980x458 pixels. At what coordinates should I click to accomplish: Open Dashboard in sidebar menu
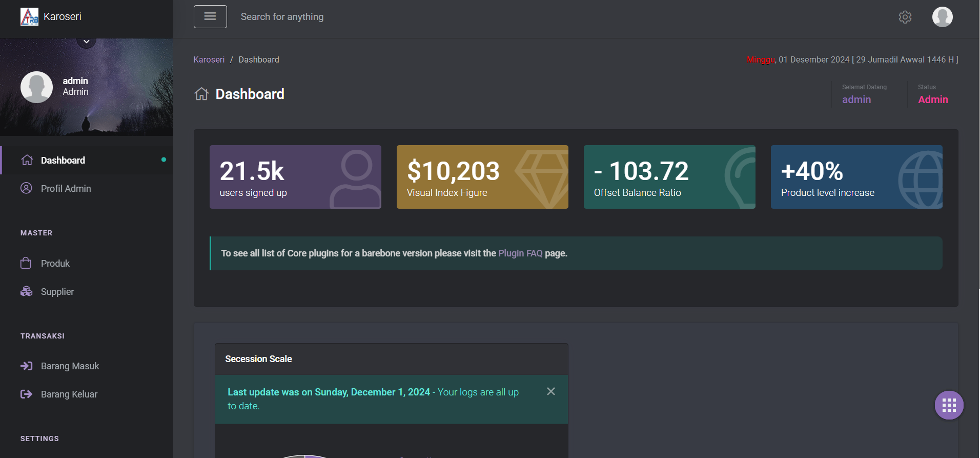click(63, 161)
